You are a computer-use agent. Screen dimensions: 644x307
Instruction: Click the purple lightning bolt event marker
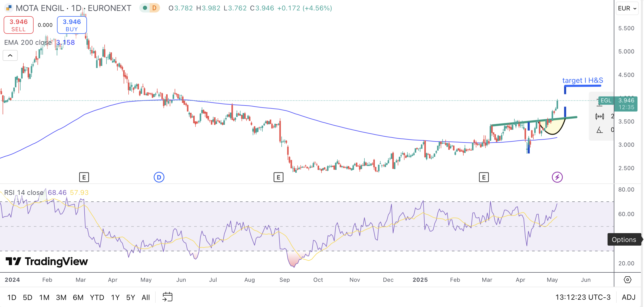pos(557,177)
